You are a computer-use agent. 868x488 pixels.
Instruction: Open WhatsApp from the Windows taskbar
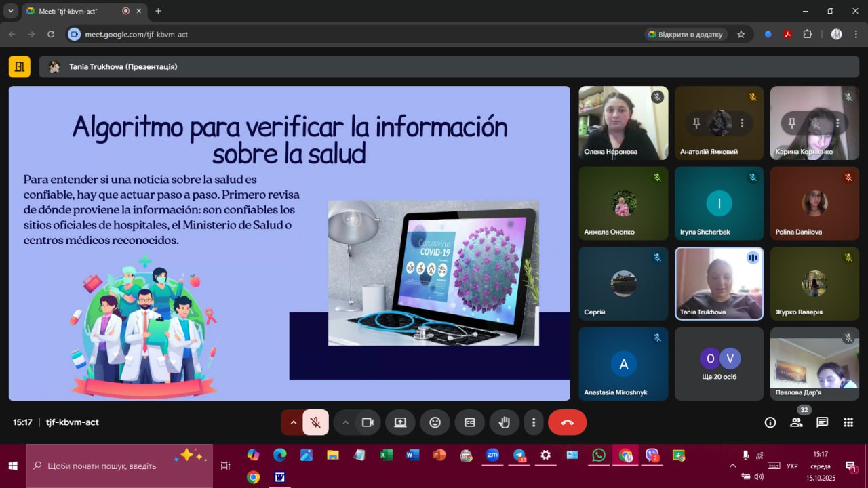point(598,455)
